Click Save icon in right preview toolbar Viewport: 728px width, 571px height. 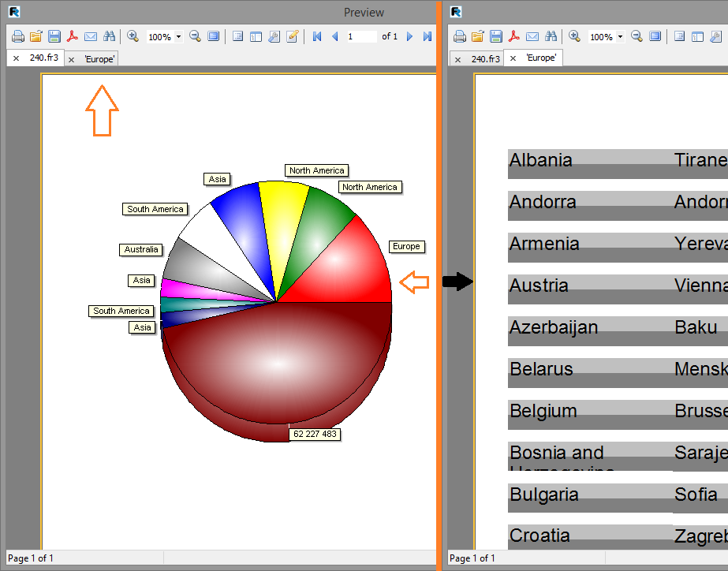pyautogui.click(x=496, y=36)
